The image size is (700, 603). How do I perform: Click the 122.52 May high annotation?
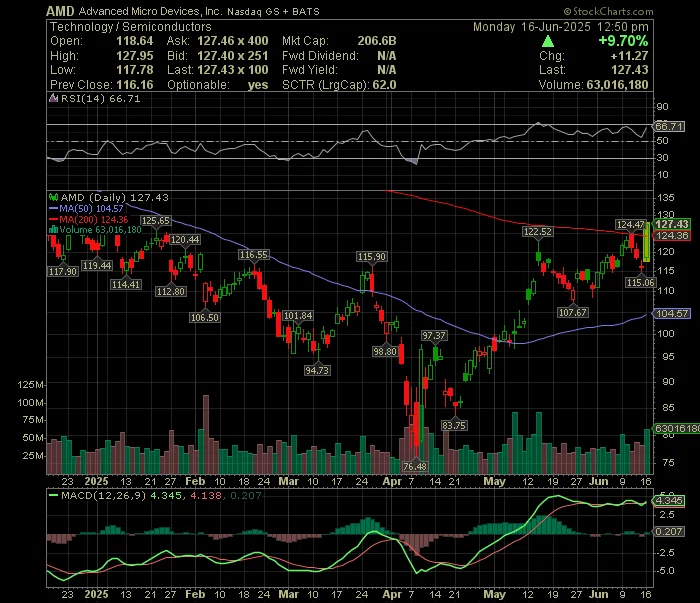tap(538, 232)
